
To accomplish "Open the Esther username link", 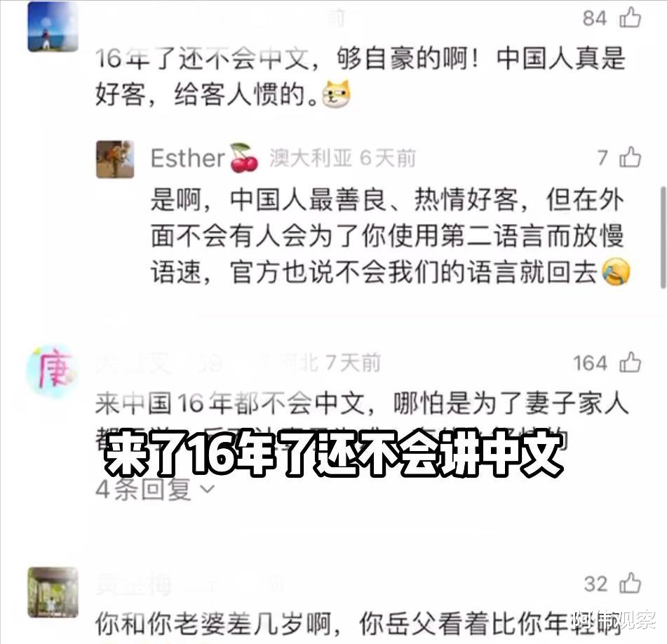I will pos(187,159).
